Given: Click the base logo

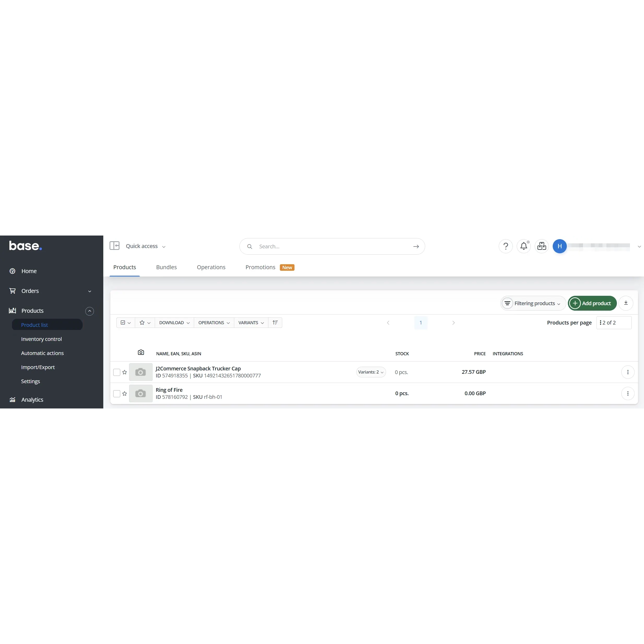Looking at the screenshot, I should [x=25, y=246].
